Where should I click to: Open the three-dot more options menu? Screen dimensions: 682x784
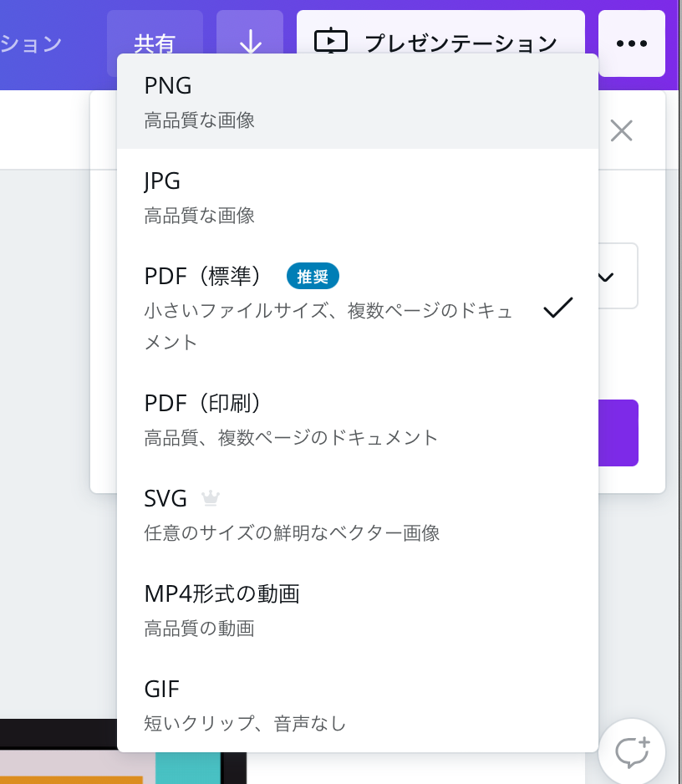pos(632,43)
